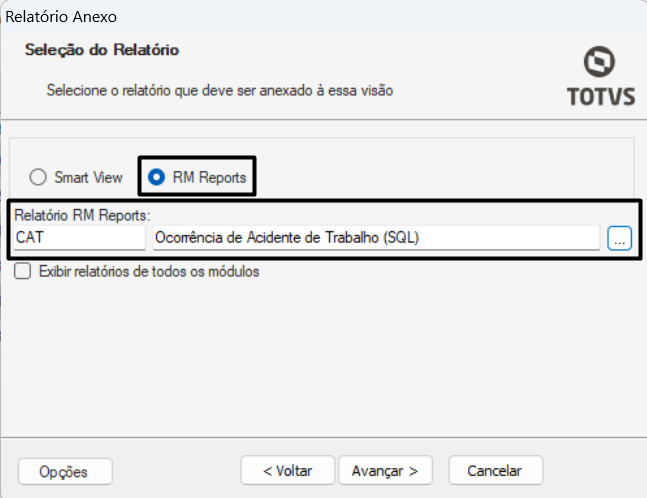Select the Smart View radio button
This screenshot has height=498, width=647.
(x=38, y=177)
